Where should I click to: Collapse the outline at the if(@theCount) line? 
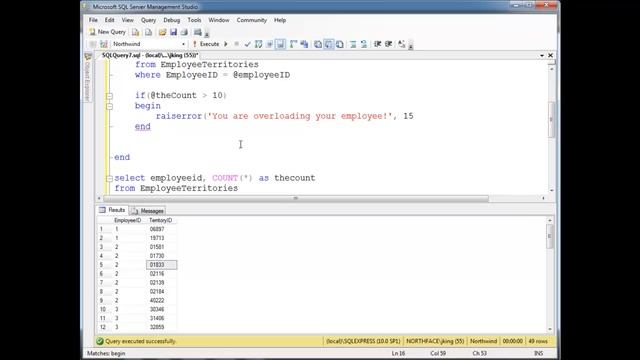coord(109,96)
